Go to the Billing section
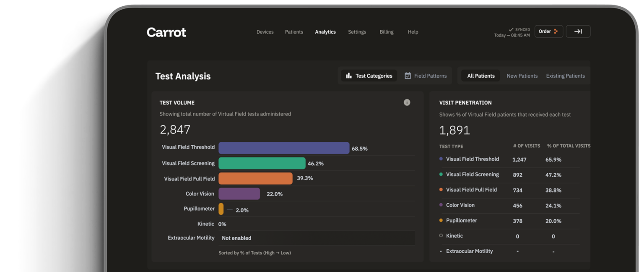The height and width of the screenshot is (272, 644). [387, 32]
